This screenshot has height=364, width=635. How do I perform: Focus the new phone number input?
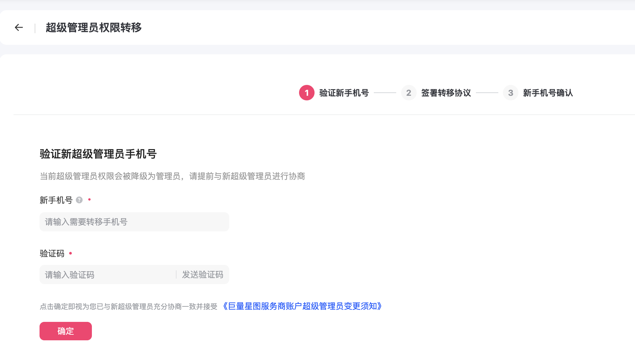134,222
